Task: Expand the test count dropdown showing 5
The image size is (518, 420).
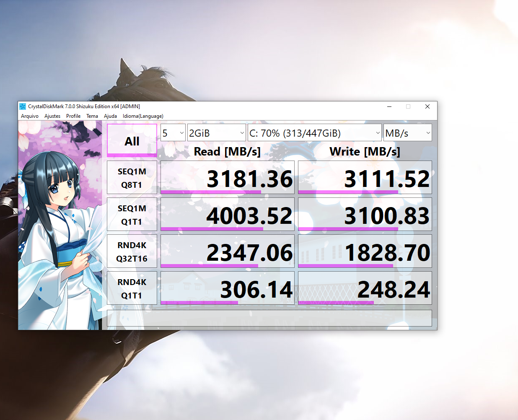Action: click(x=173, y=133)
